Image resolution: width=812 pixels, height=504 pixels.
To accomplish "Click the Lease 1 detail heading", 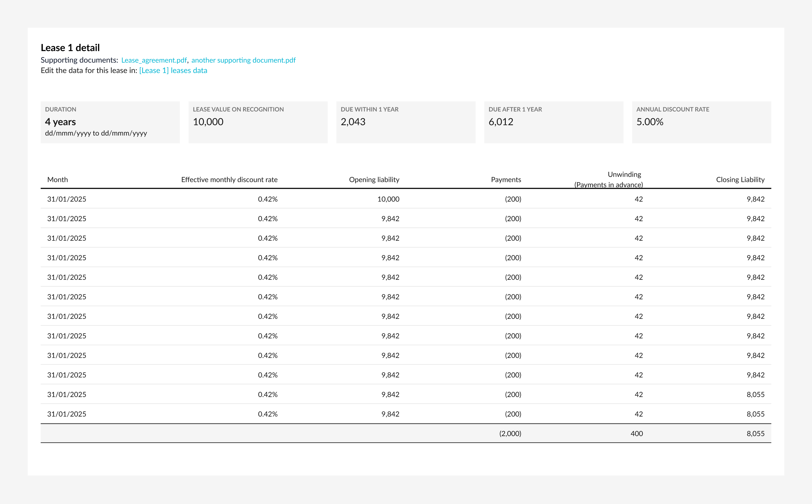I will pos(70,48).
